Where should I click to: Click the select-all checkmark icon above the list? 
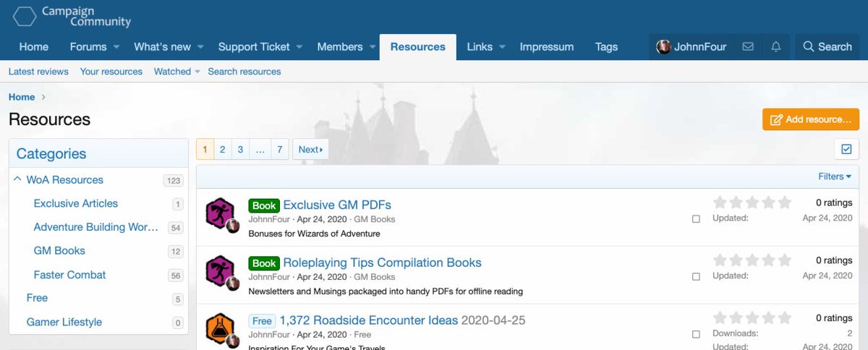(x=846, y=150)
